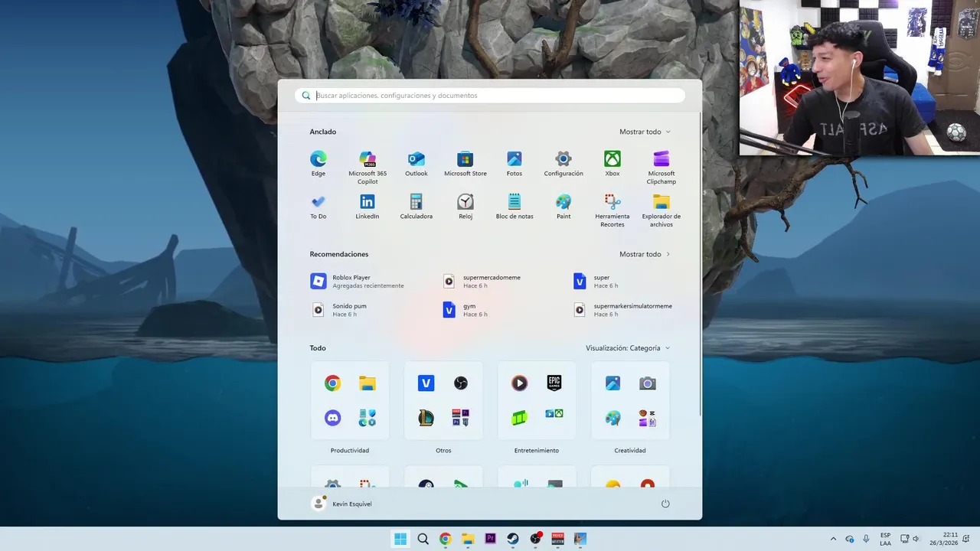Viewport: 980px width, 551px height.
Task: Open the Reloj clock app
Action: [465, 207]
